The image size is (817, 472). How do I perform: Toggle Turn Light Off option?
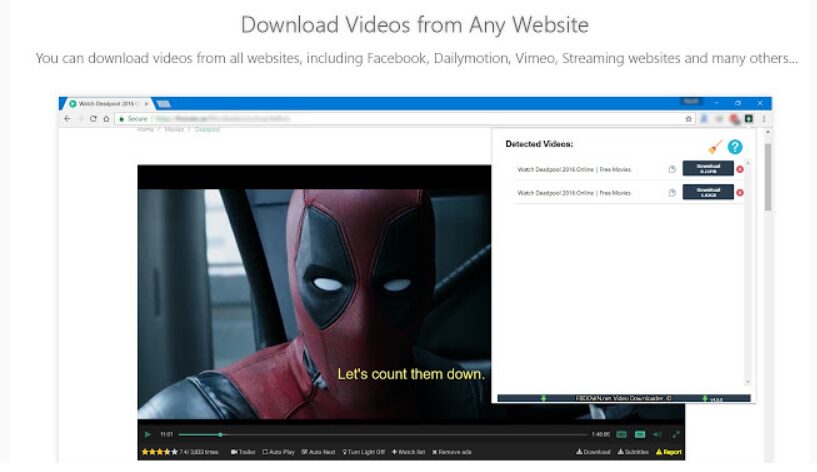[x=364, y=452]
